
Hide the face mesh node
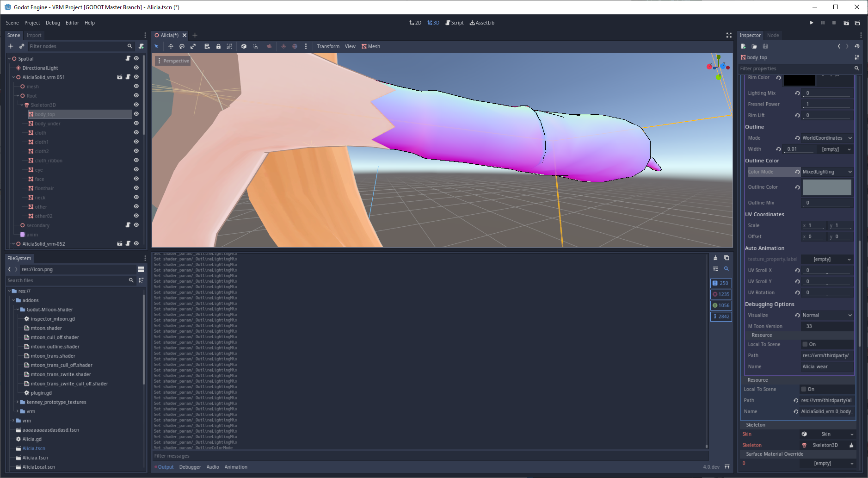coord(136,179)
